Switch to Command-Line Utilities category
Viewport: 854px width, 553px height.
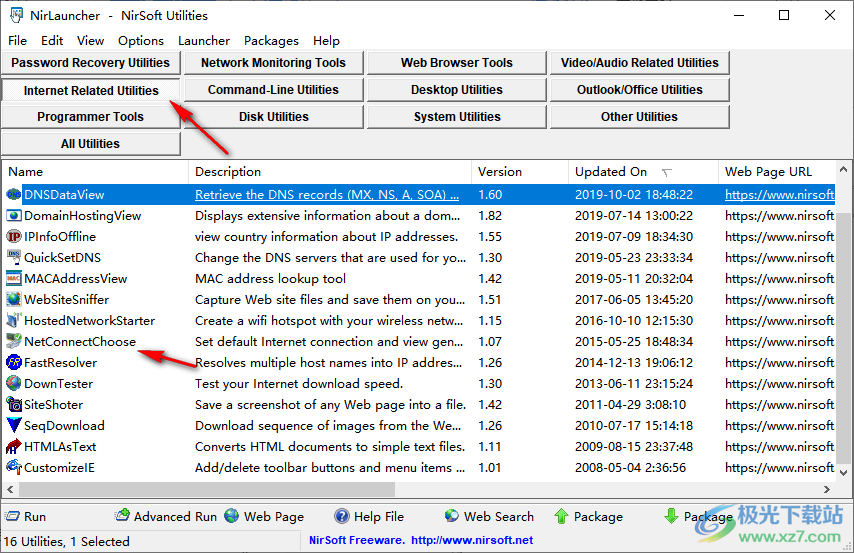(x=273, y=90)
